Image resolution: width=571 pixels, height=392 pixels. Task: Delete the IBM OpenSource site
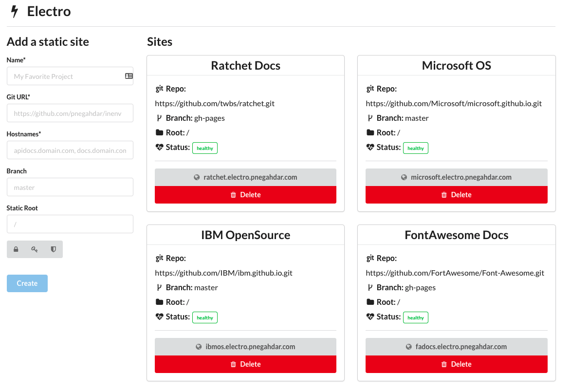[x=245, y=364]
